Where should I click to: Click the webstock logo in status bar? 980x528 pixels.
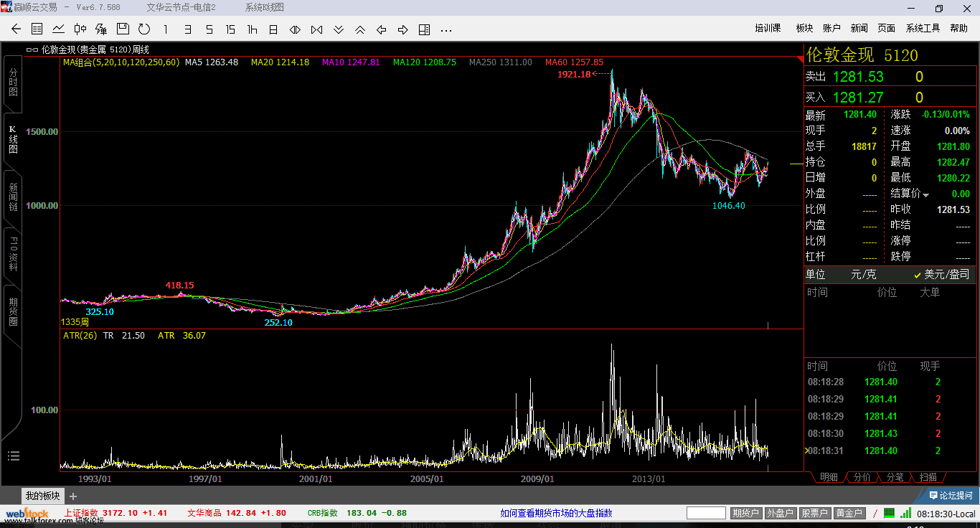coord(27,514)
